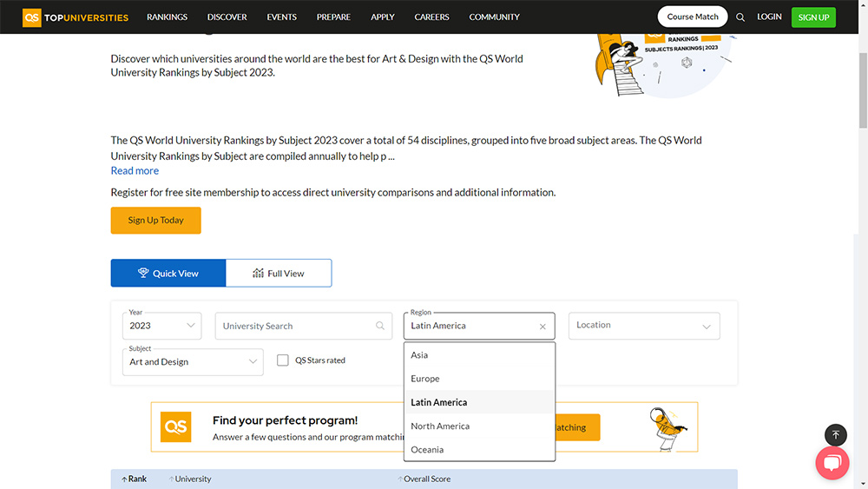
Task: Open the Careers menu
Action: click(431, 17)
